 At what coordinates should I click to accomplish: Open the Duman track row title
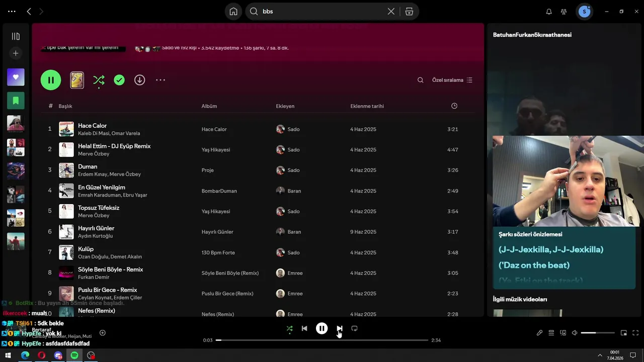(x=88, y=166)
